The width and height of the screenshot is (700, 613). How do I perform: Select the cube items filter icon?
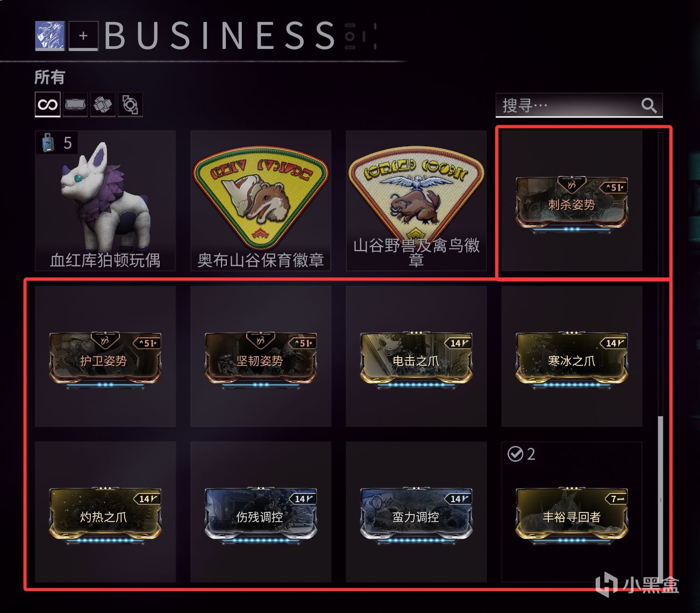click(x=103, y=104)
